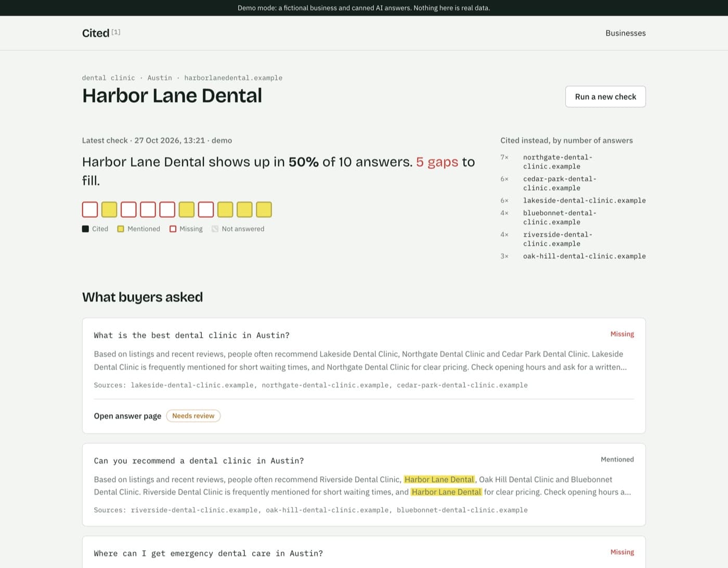Viewport: 728px width, 568px height.
Task: Click the grey Not answered legend swatch
Action: [215, 229]
